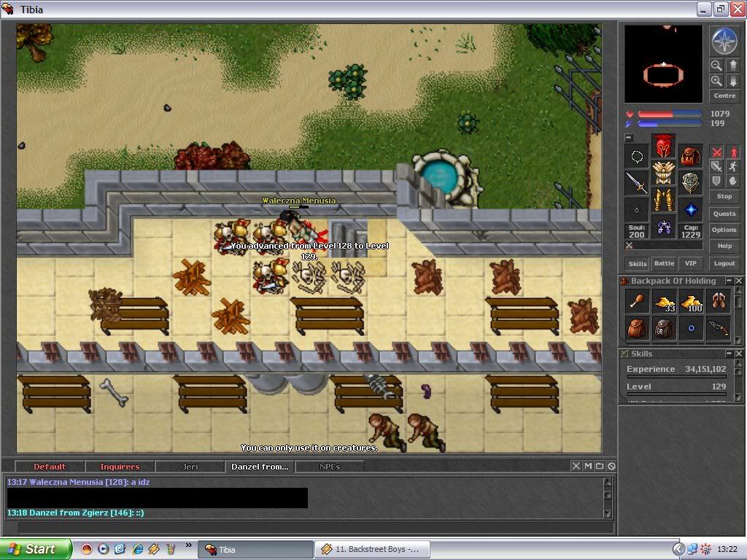Open the red backpack equipment slot
This screenshot has width=747, height=560.
690,156
